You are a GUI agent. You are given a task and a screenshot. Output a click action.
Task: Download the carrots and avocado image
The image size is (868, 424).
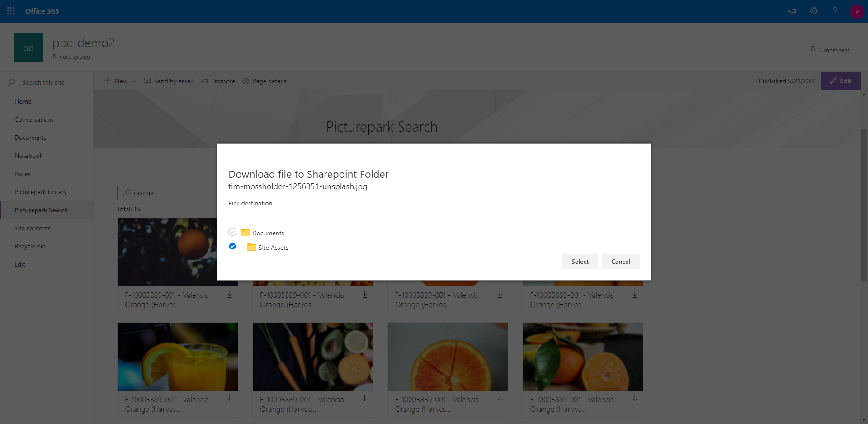[365, 399]
